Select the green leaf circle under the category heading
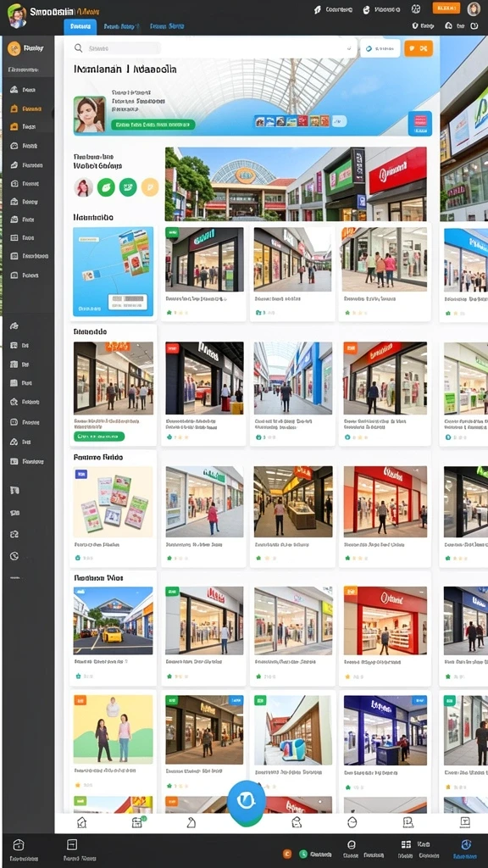The image size is (488, 868). point(106,187)
